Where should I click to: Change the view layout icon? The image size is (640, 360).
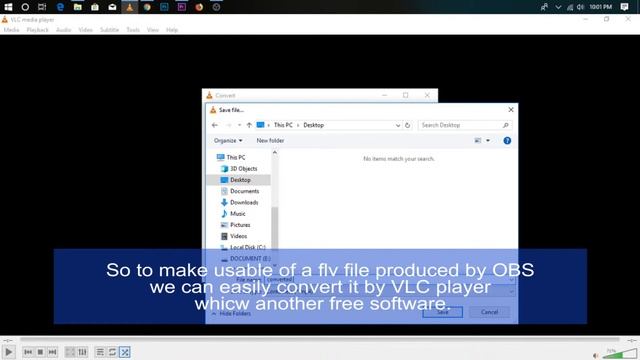(x=478, y=140)
